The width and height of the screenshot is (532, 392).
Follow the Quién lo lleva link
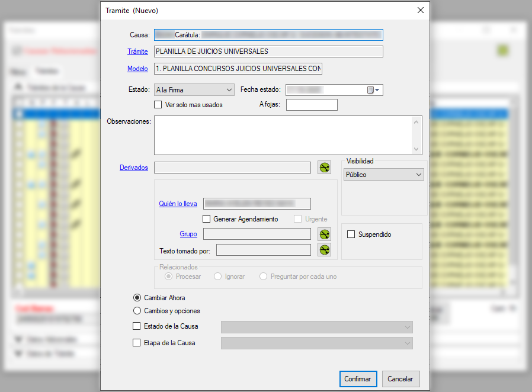[x=178, y=204]
